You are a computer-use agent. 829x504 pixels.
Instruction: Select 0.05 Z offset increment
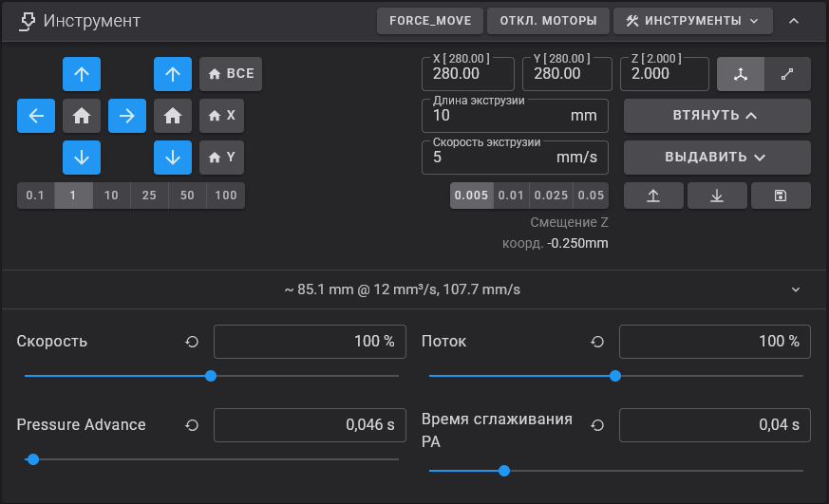591,196
